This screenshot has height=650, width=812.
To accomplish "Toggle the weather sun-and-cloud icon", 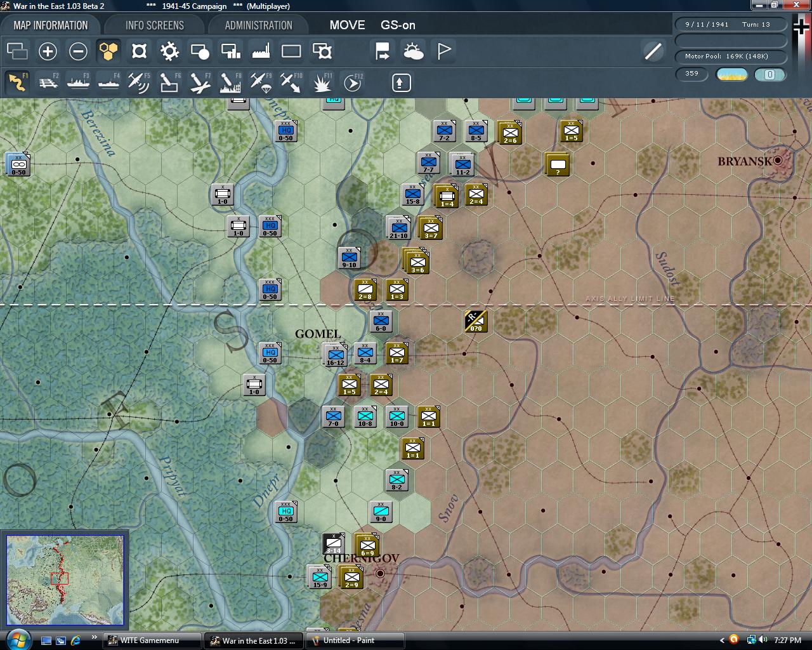I will [x=413, y=51].
